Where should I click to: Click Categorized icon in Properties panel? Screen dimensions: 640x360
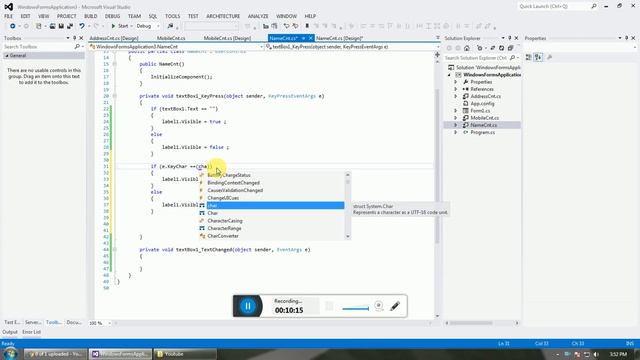[x=529, y=58]
